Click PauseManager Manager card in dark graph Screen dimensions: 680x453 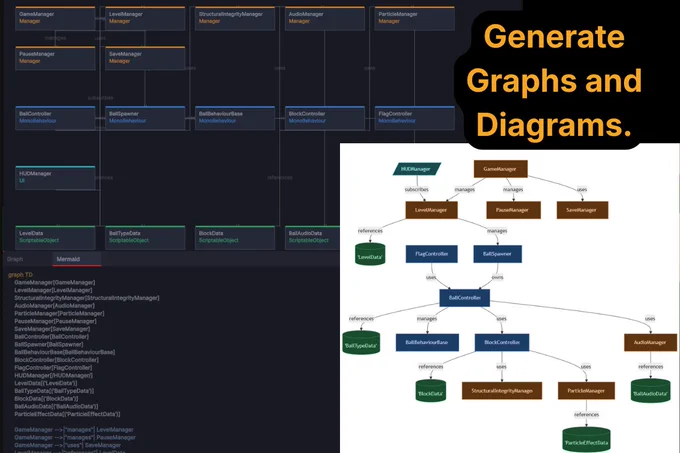click(x=55, y=58)
